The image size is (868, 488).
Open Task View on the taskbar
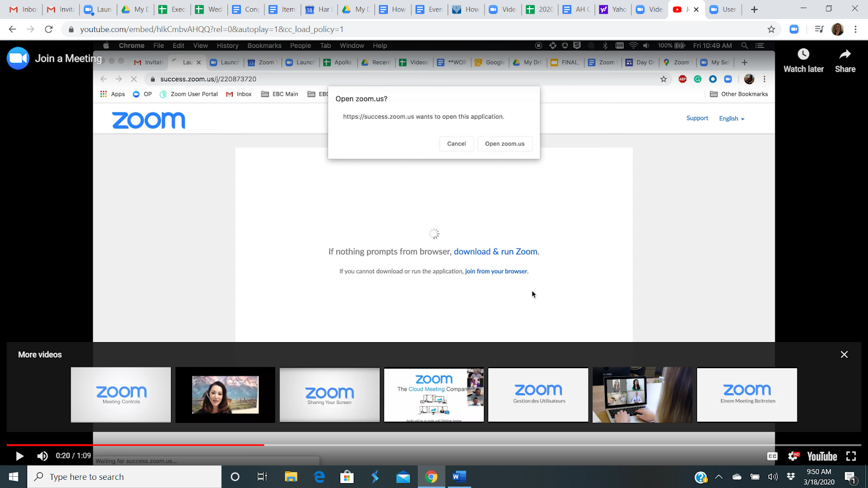[263, 477]
